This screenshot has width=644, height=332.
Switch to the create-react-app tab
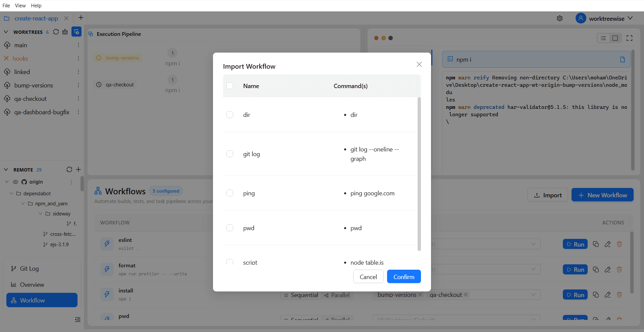(36, 18)
